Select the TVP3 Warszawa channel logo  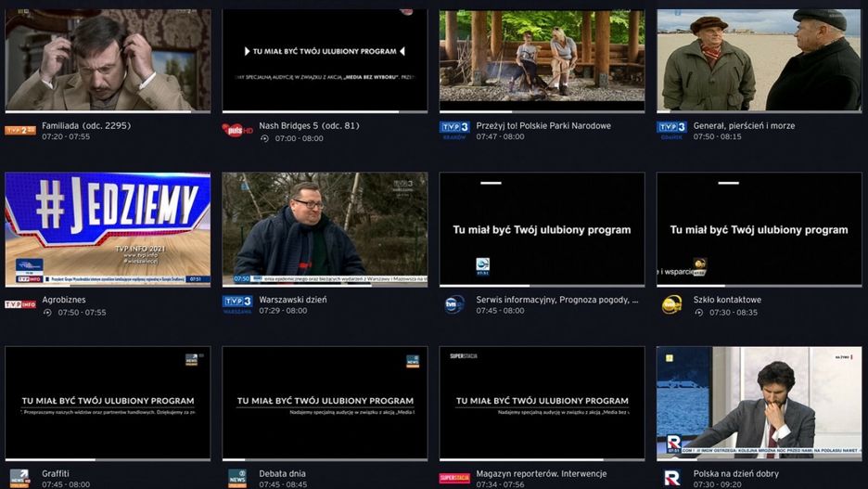pos(237,304)
